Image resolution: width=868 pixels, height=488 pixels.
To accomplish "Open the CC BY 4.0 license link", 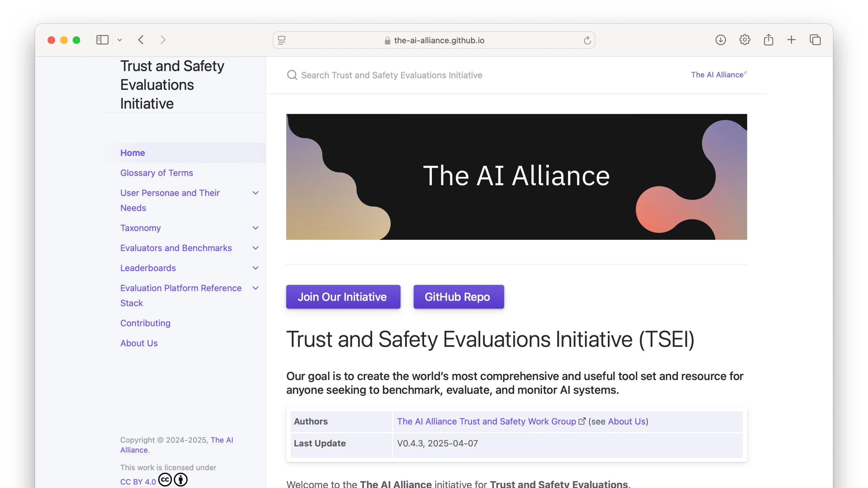I will 138,482.
